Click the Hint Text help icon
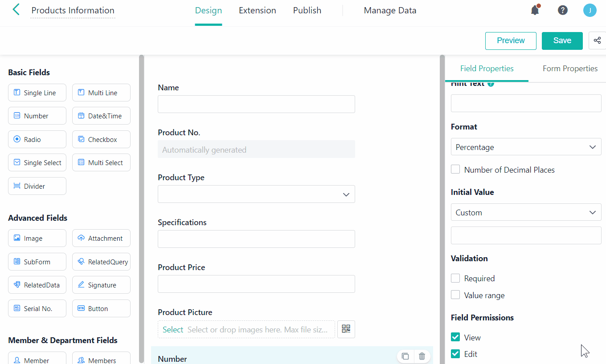The image size is (606, 364). click(x=491, y=84)
